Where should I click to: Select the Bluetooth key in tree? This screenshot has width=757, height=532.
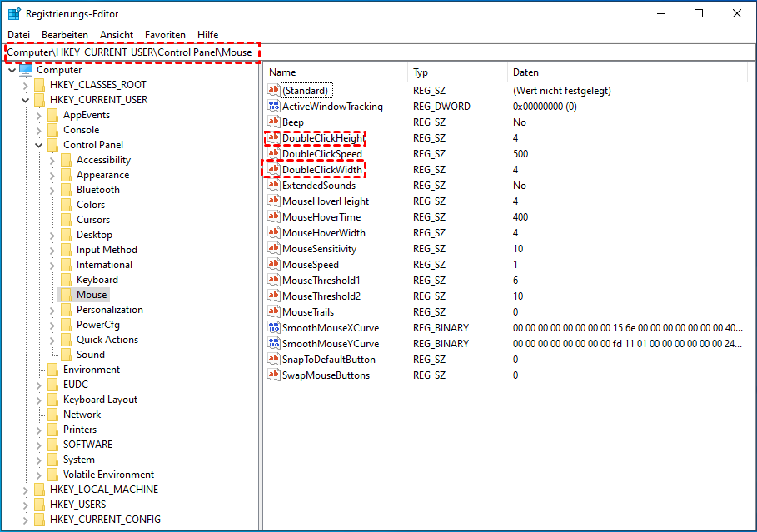pyautogui.click(x=98, y=190)
